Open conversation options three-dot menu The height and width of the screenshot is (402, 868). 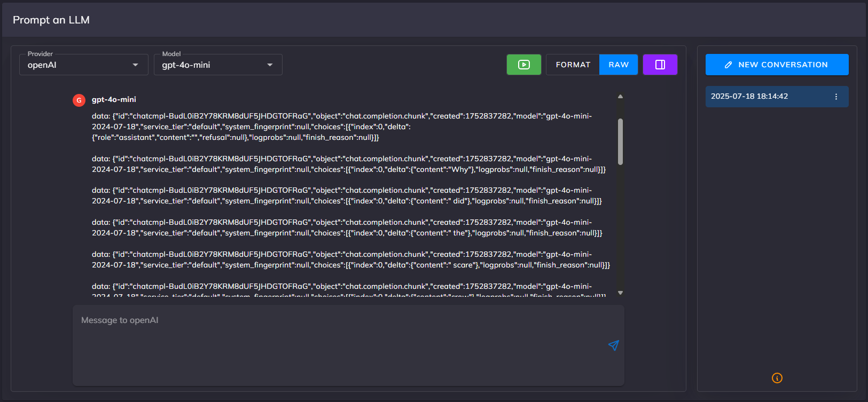click(836, 97)
